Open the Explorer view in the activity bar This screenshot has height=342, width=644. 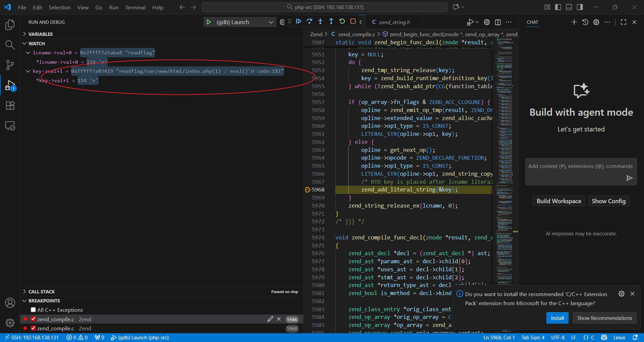10,25
